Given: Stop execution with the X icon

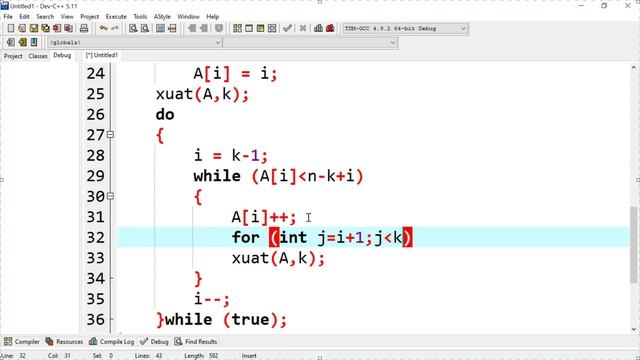Looking at the screenshot, I should tap(302, 28).
